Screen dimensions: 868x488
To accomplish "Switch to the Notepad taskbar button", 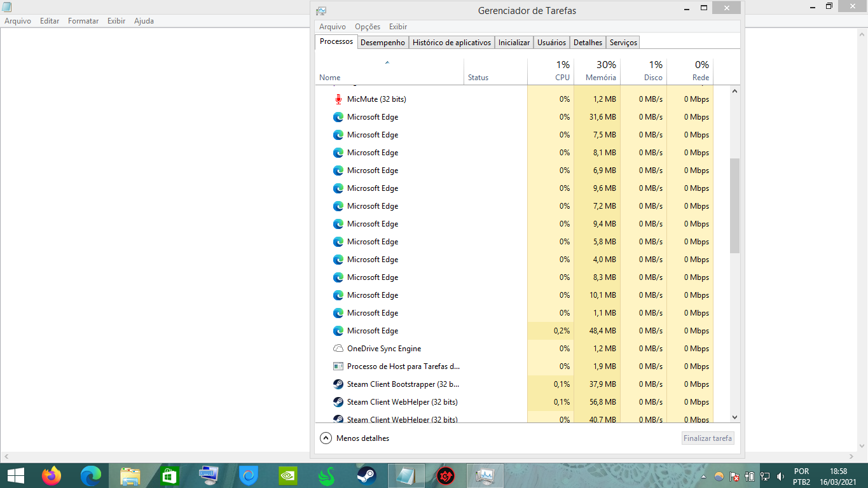I will [406, 476].
